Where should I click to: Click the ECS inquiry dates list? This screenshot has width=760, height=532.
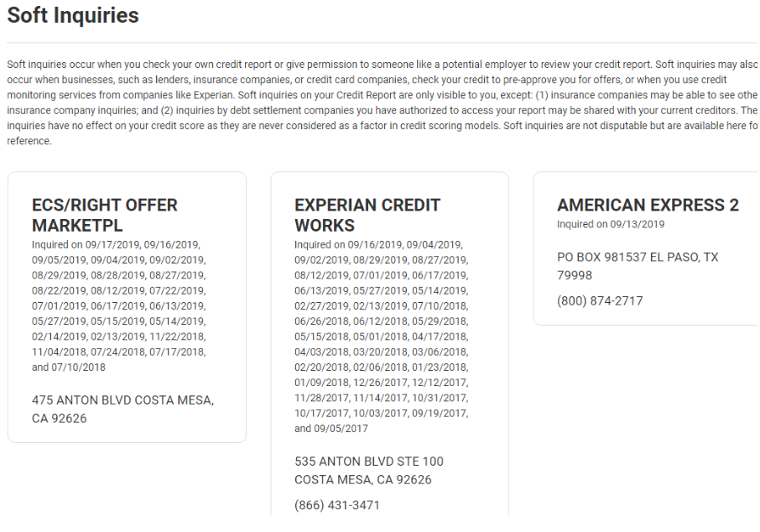pyautogui.click(x=119, y=306)
